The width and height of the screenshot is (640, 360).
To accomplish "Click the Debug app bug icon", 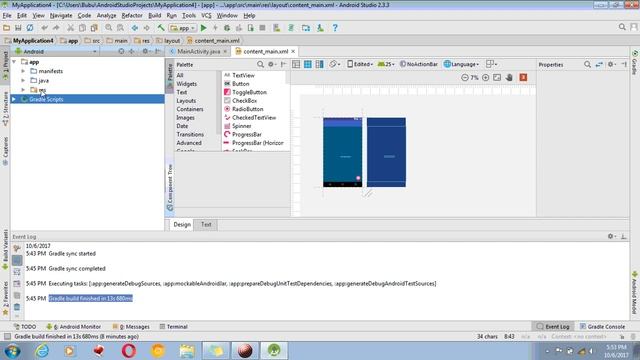I will coord(227,28).
